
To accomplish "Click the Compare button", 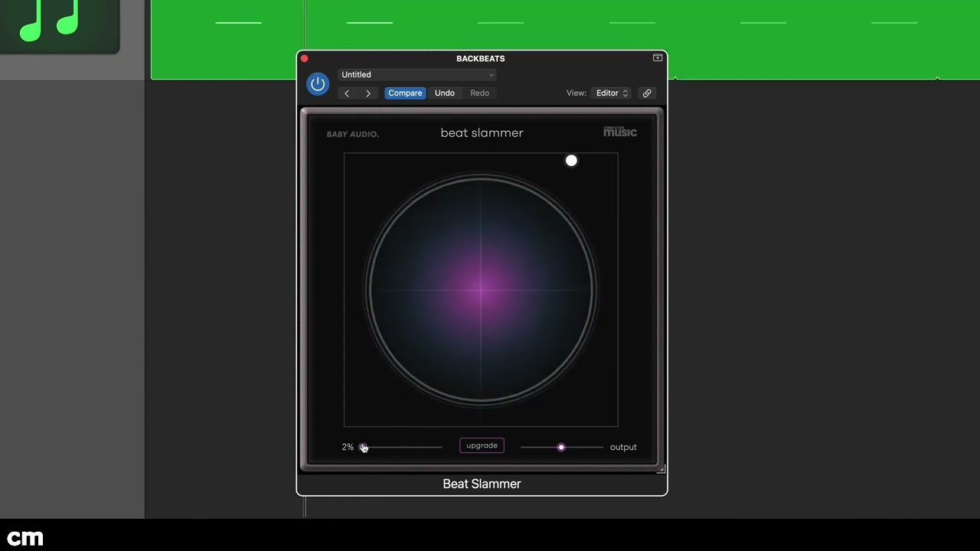I will [x=405, y=93].
